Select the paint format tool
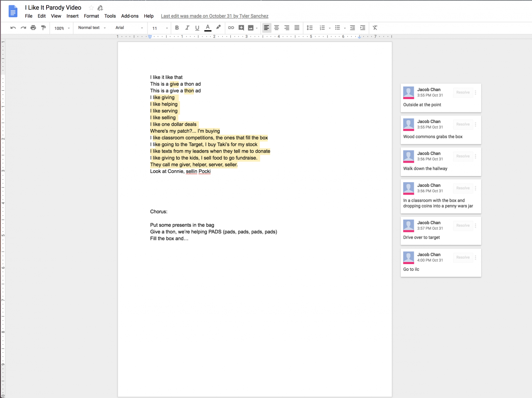 (43, 28)
